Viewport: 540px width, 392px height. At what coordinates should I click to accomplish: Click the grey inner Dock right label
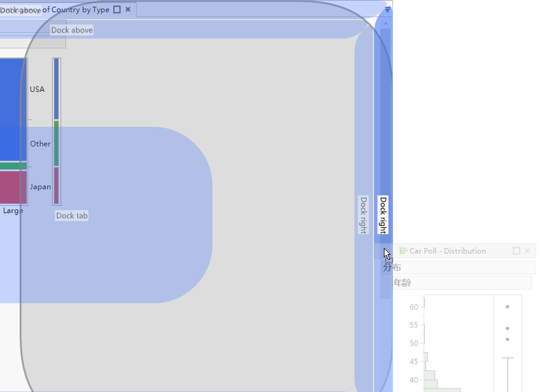[363, 215]
